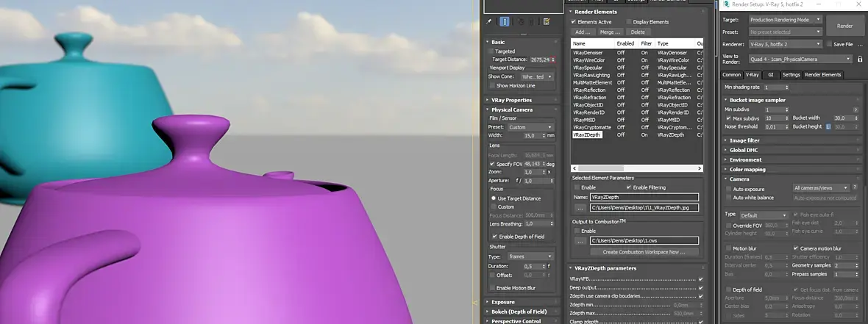Enable Motion Blur checkbox in Physical Camera

[x=492, y=287]
